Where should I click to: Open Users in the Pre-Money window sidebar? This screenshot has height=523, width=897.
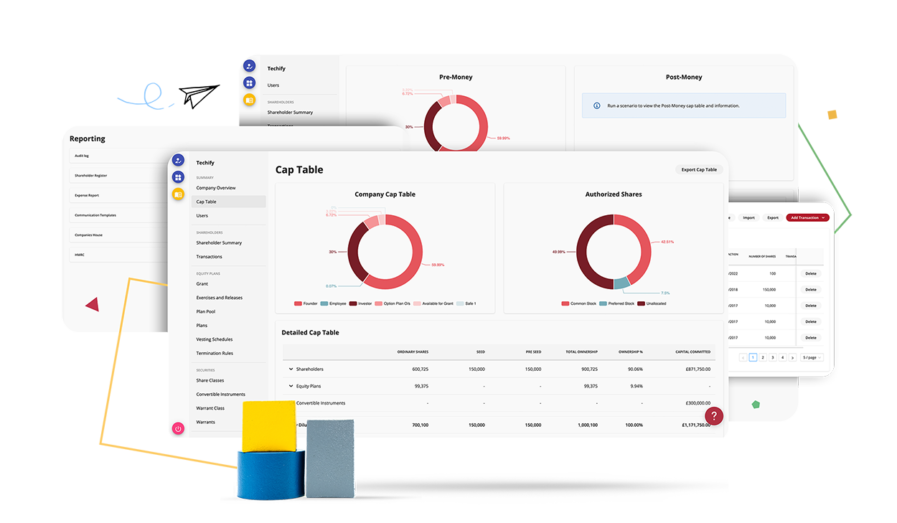[x=273, y=85]
